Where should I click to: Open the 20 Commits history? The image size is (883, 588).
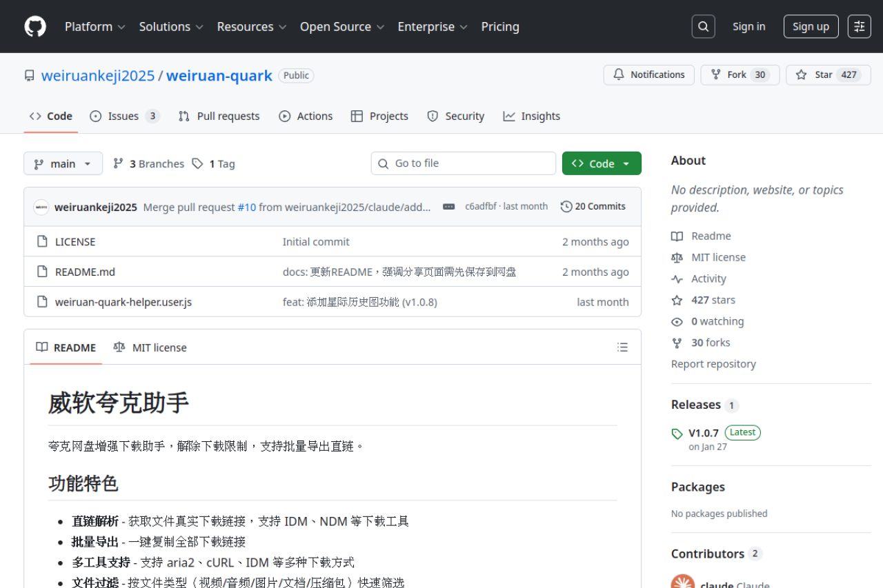pos(593,207)
